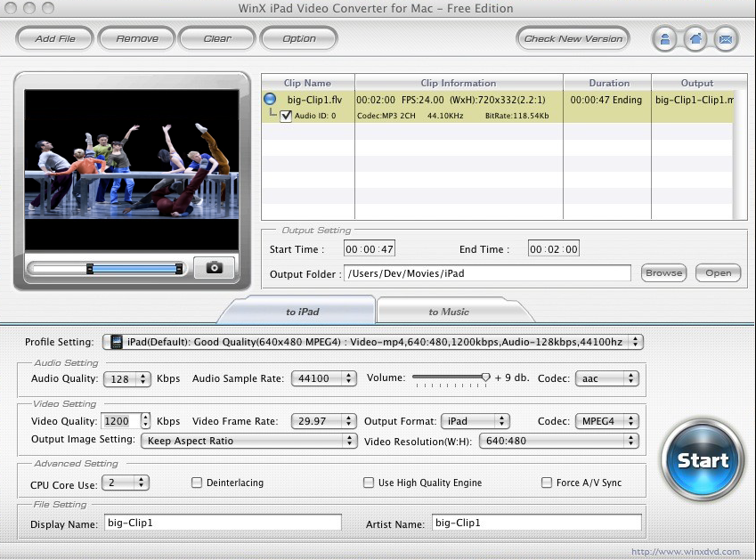The width and height of the screenshot is (756, 560).
Task: Start conversion with the Start button
Action: click(703, 459)
